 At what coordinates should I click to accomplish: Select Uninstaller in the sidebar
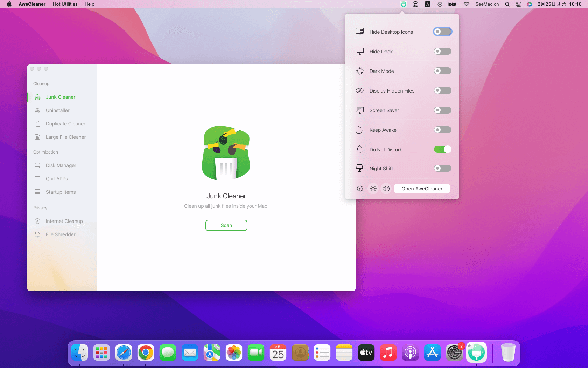click(x=57, y=110)
